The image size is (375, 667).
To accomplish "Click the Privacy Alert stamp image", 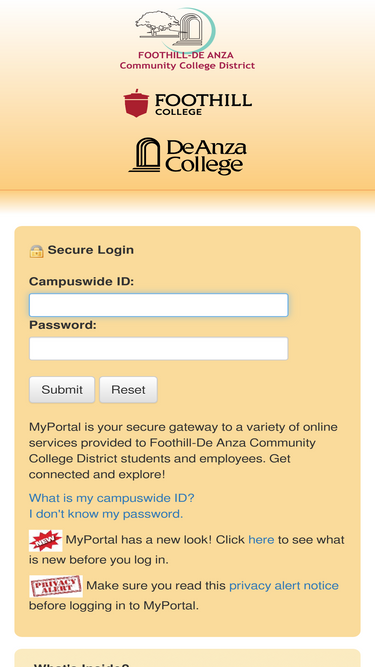I will coord(56,586).
